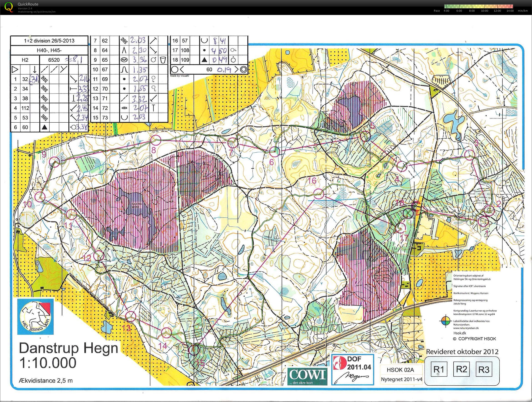Click the R3 box
The width and height of the screenshot is (532, 402).
click(484, 369)
